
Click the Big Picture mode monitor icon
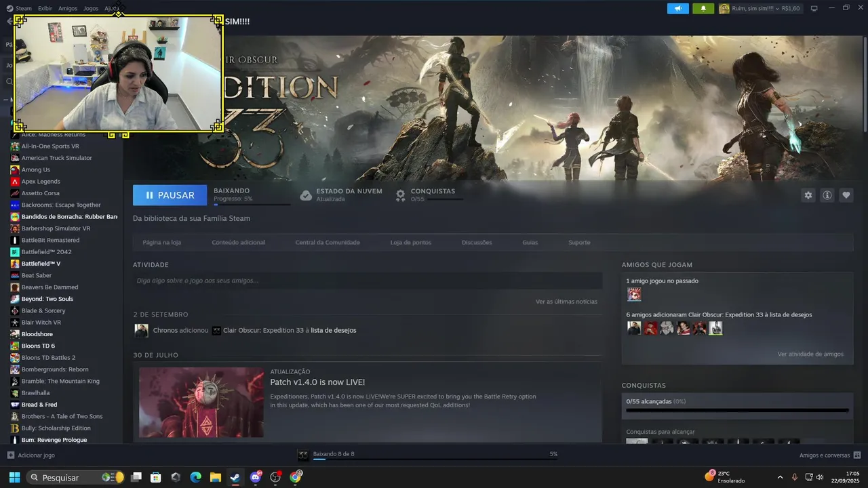814,9
